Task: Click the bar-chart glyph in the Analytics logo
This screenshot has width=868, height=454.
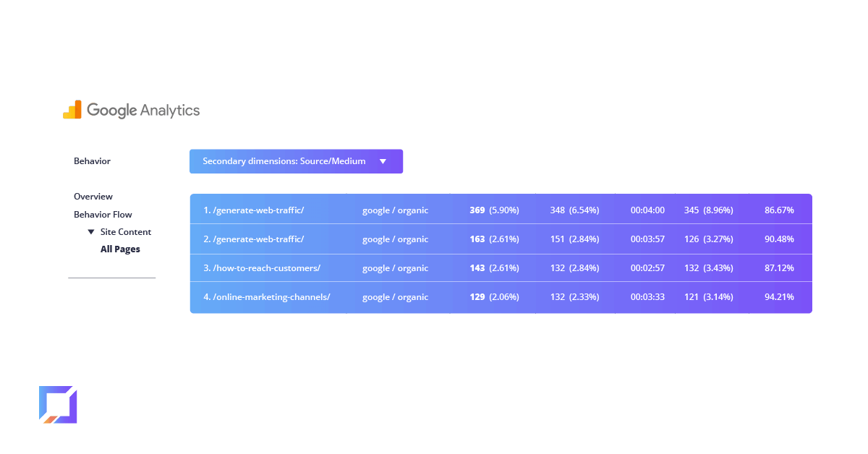Action: (72, 109)
